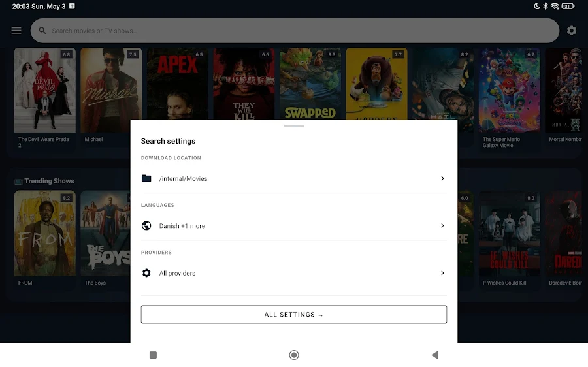This screenshot has height=367, width=588.
Task: Open The Super Mario Galaxy Movie poster
Action: click(510, 90)
